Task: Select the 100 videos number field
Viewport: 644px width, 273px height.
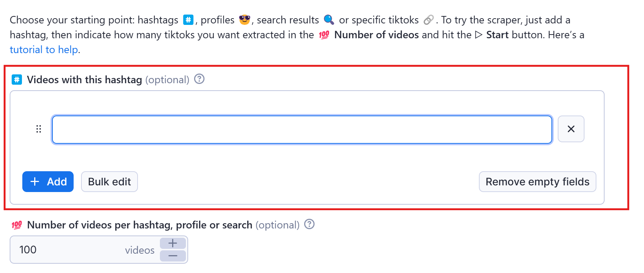Action: tap(56, 250)
